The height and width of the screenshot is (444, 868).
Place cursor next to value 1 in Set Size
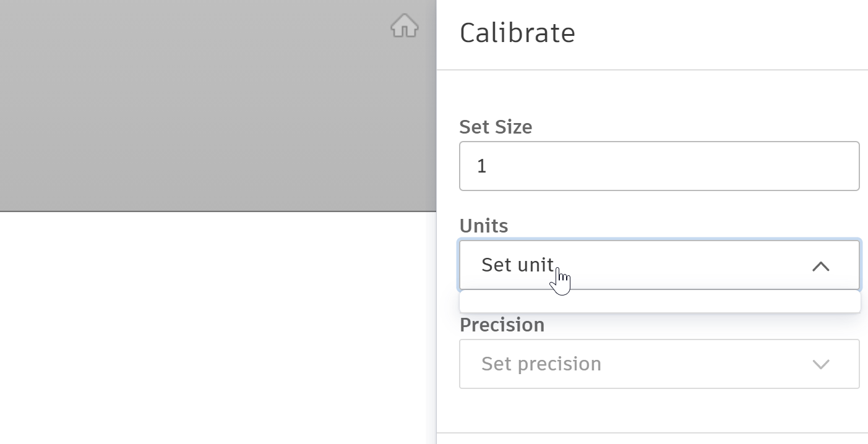click(x=489, y=166)
